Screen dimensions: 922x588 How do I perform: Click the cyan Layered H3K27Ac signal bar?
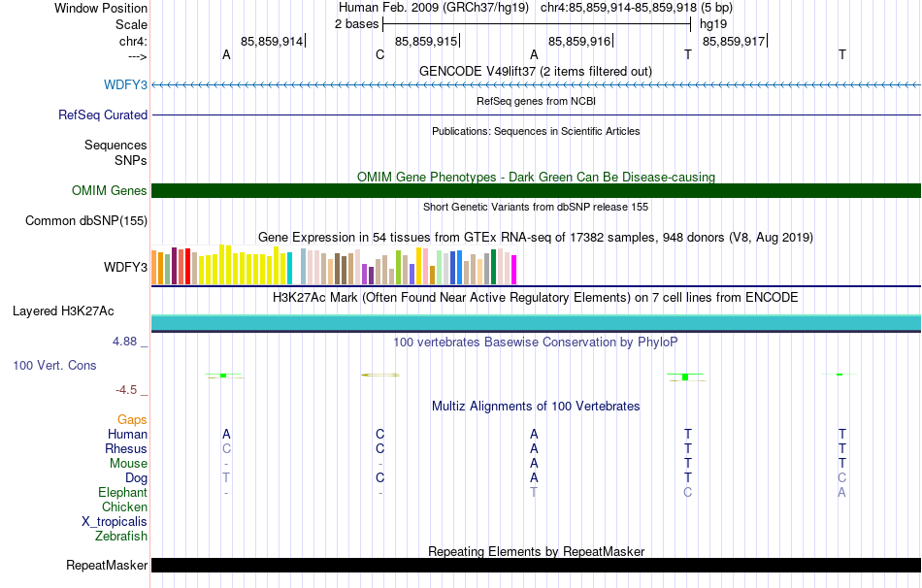pyautogui.click(x=536, y=323)
